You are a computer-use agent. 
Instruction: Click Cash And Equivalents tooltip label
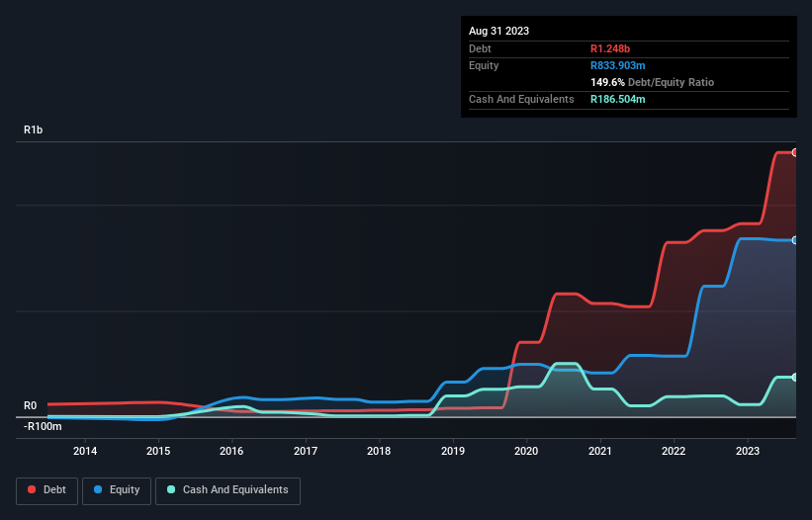click(521, 99)
